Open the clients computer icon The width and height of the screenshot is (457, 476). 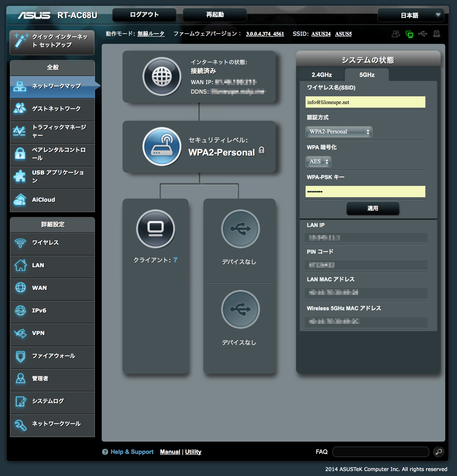tap(155, 229)
